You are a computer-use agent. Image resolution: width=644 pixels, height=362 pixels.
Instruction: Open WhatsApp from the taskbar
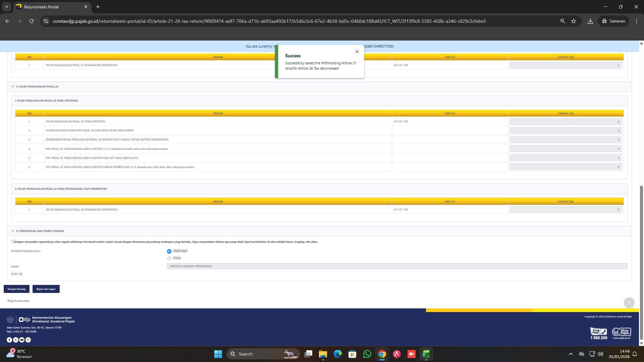tap(367, 354)
